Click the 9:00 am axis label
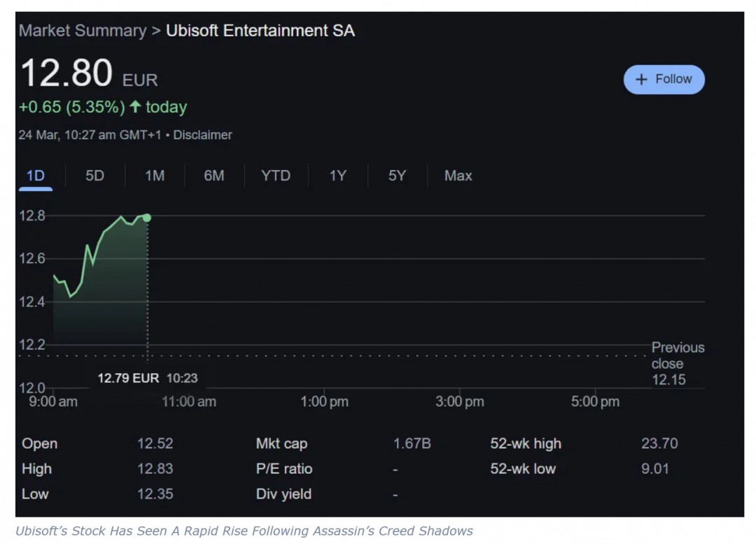This screenshot has height=546, width=756. [53, 401]
